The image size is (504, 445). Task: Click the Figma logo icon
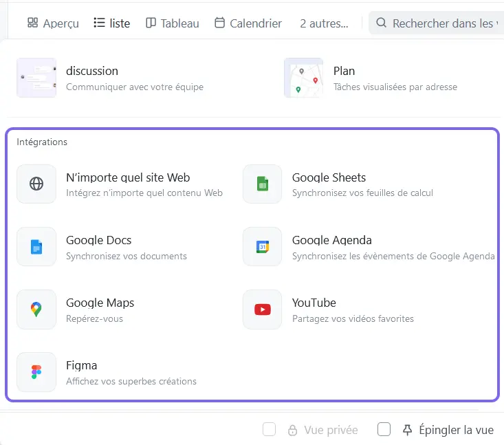[x=36, y=372]
